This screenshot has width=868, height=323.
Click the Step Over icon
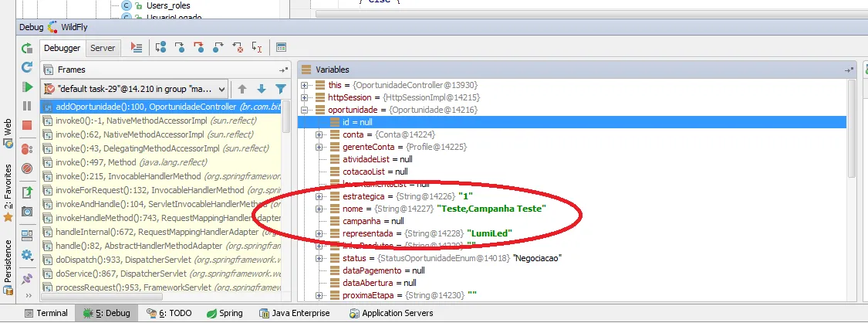click(160, 48)
